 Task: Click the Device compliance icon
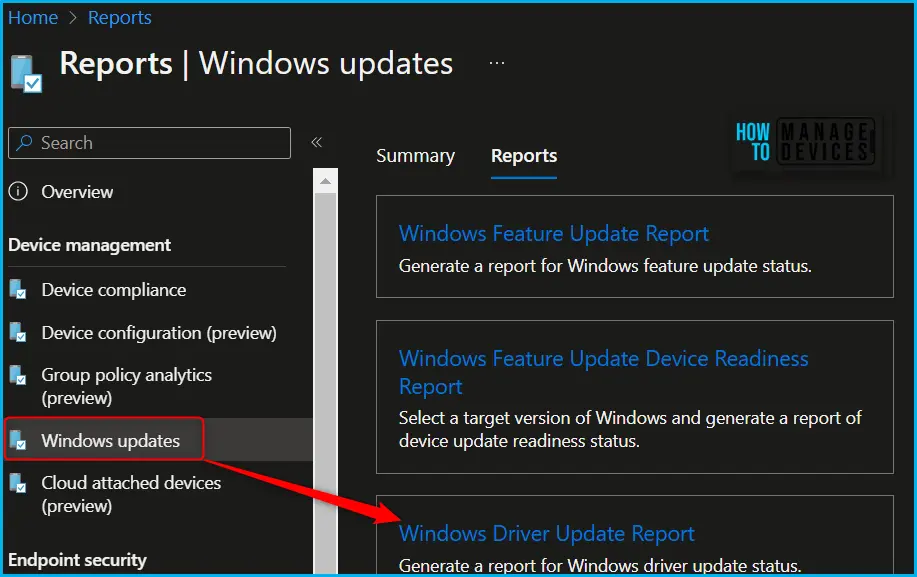(18, 290)
